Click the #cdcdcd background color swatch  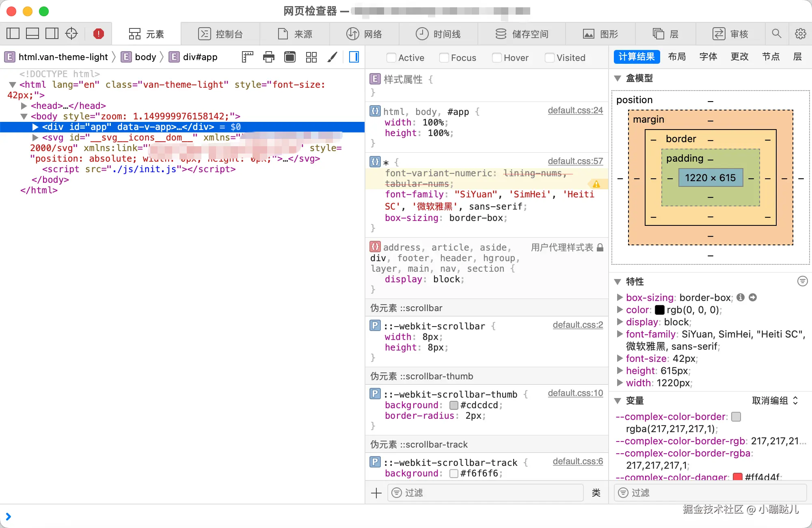point(454,405)
